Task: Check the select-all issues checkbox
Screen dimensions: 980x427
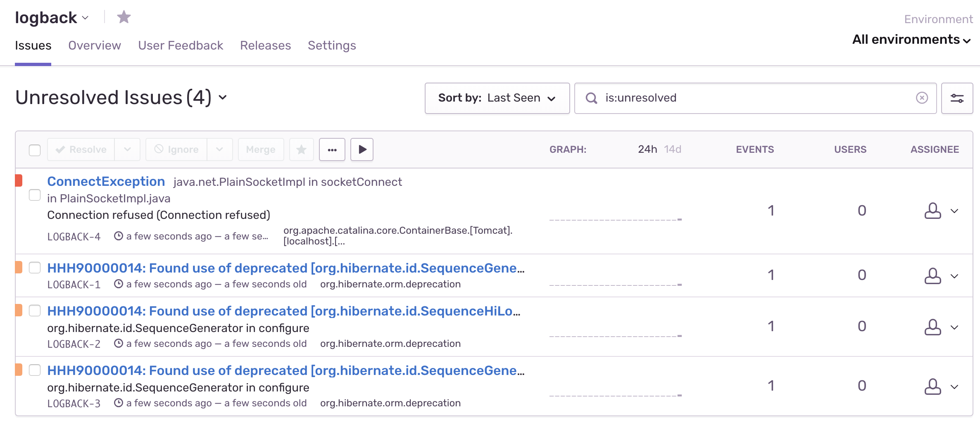Action: point(35,150)
